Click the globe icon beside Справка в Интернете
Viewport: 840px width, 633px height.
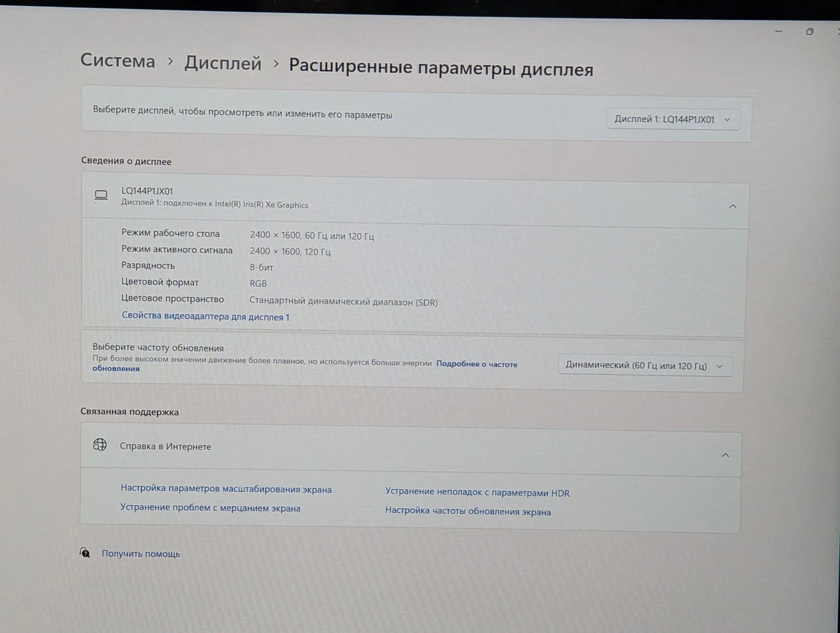point(100,445)
